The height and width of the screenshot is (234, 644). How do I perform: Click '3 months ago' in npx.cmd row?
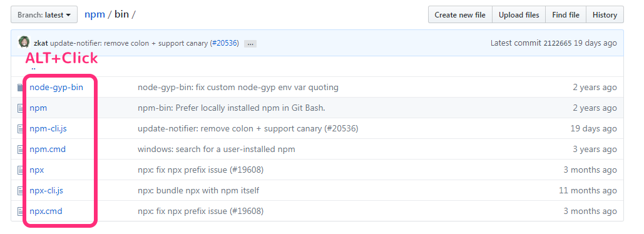590,211
